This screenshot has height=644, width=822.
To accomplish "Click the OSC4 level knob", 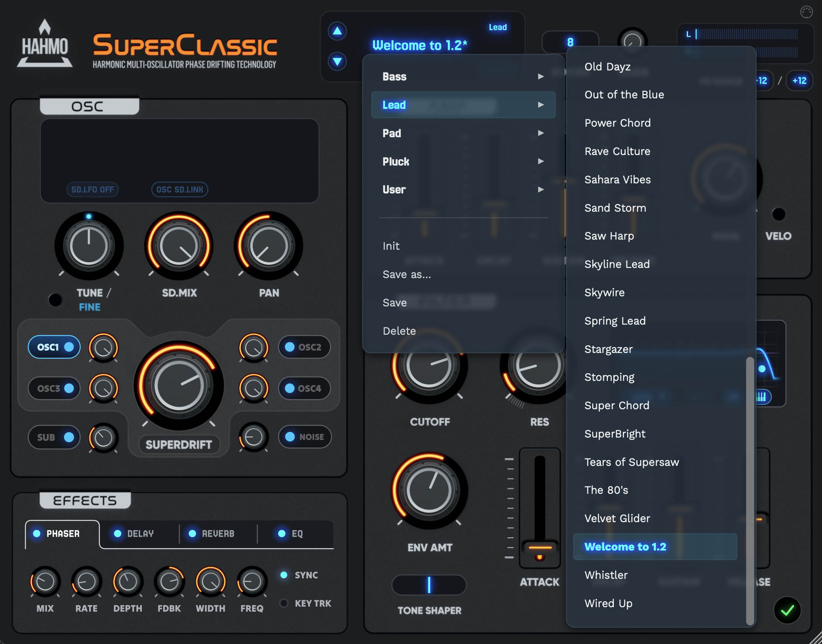I will pos(254,388).
